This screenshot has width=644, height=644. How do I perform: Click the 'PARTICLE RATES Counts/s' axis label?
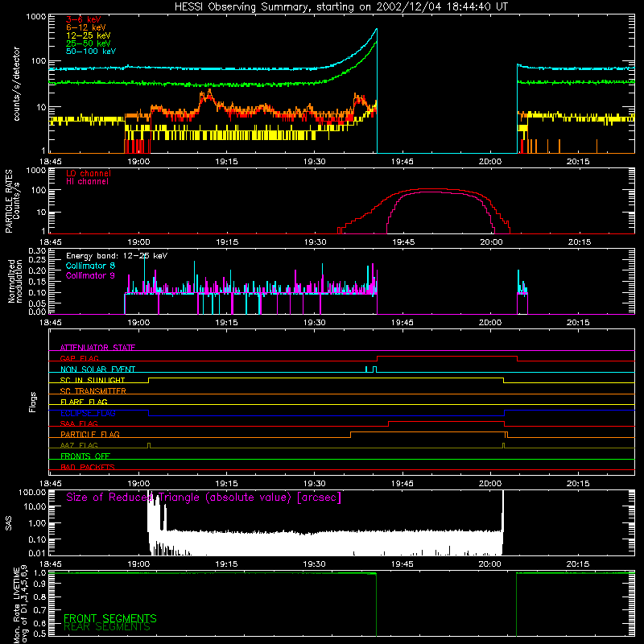[12, 201]
